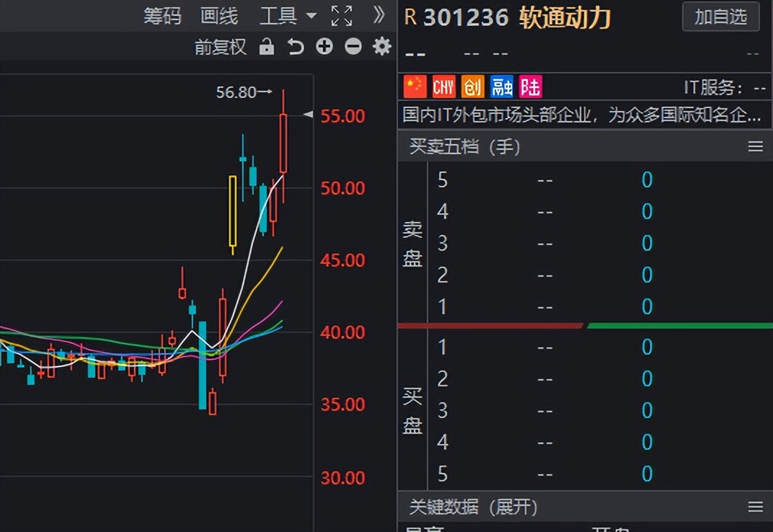Click the 创 ChiNext market tag
The width and height of the screenshot is (773, 532).
(472, 86)
